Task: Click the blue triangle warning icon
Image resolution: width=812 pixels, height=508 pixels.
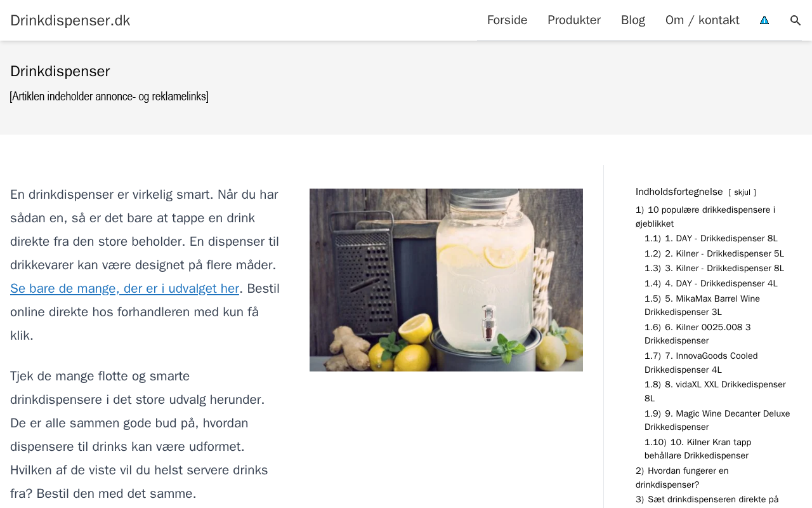Action: pyautogui.click(x=764, y=20)
